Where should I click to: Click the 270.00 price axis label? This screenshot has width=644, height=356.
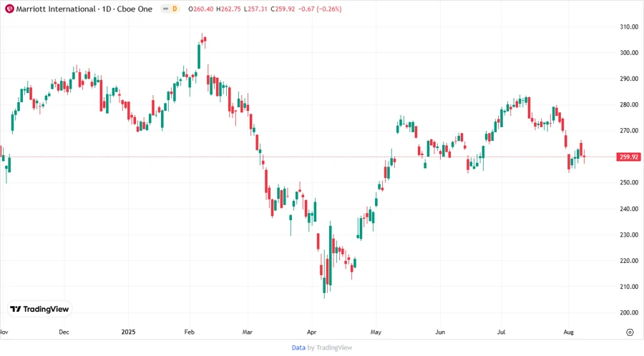pos(629,130)
